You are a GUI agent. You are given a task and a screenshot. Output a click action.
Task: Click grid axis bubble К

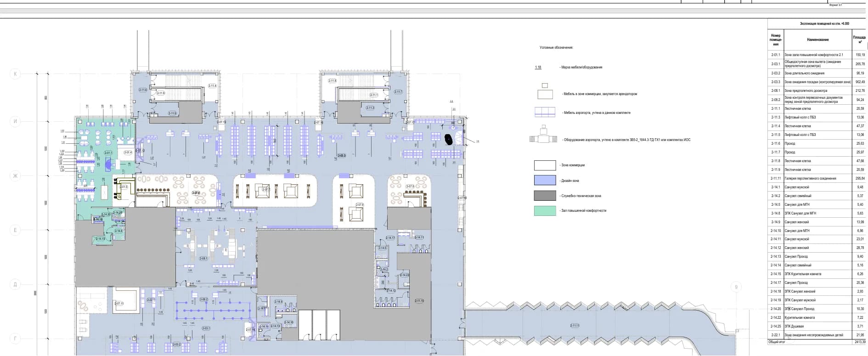15,73
